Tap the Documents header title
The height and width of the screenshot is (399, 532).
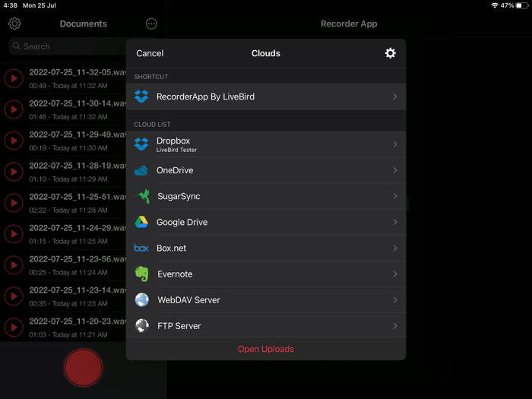[83, 24]
